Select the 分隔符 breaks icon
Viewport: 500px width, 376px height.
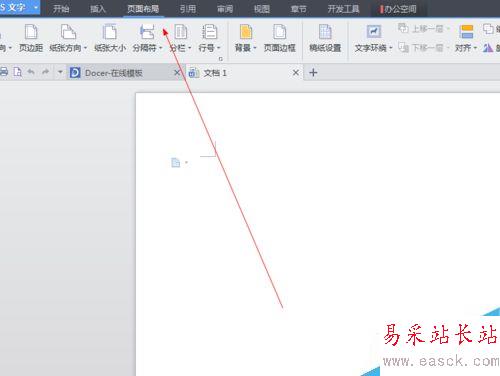(147, 32)
